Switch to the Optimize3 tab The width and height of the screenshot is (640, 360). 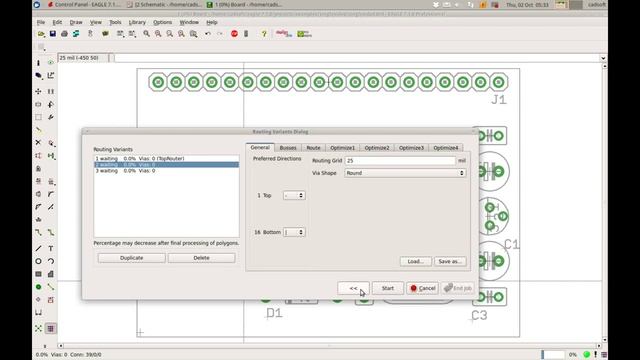[411, 148]
